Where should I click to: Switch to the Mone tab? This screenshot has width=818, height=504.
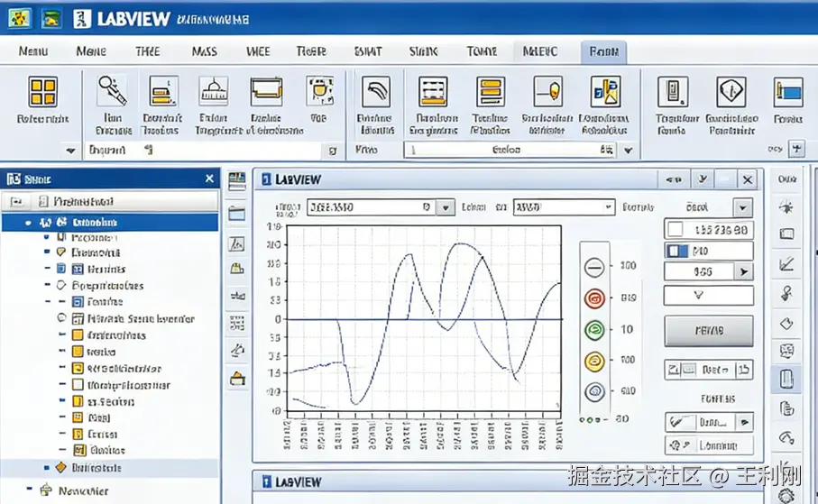pos(91,51)
